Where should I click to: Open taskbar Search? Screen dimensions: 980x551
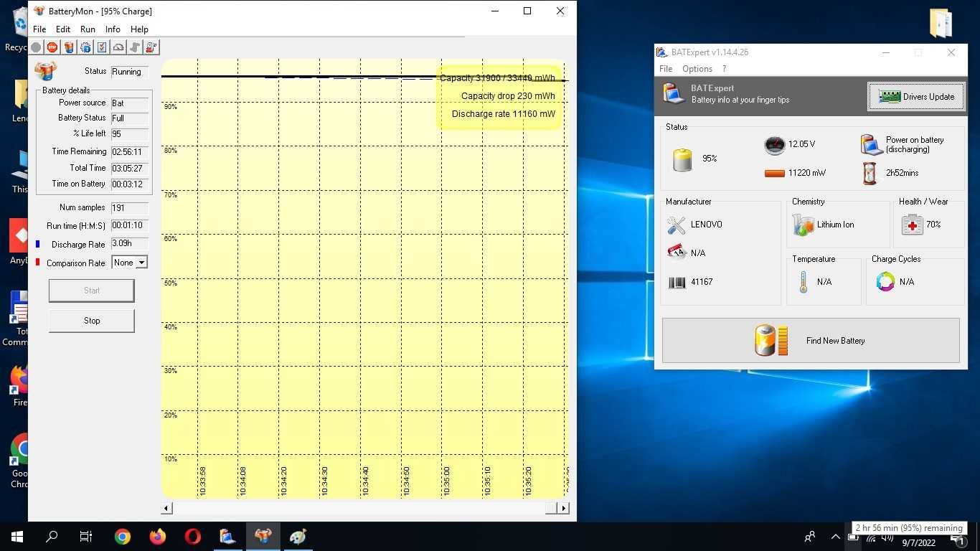pos(52,537)
